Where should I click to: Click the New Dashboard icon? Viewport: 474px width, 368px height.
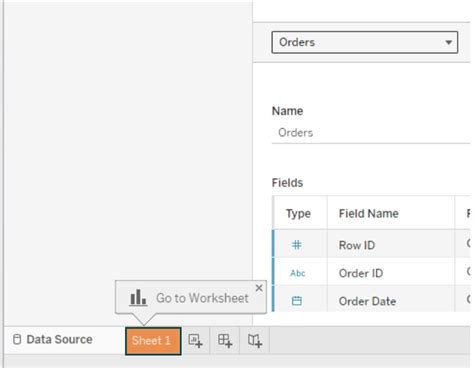tap(225, 341)
